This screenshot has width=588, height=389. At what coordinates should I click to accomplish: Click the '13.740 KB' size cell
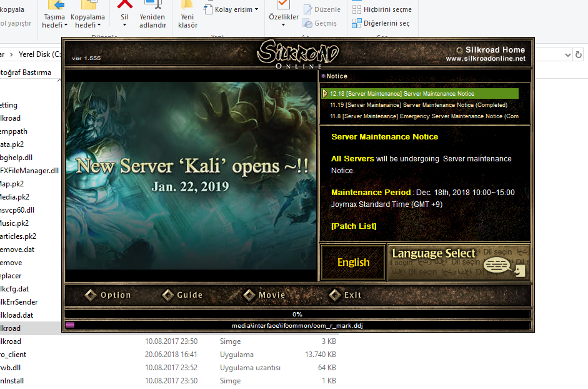[x=321, y=355]
